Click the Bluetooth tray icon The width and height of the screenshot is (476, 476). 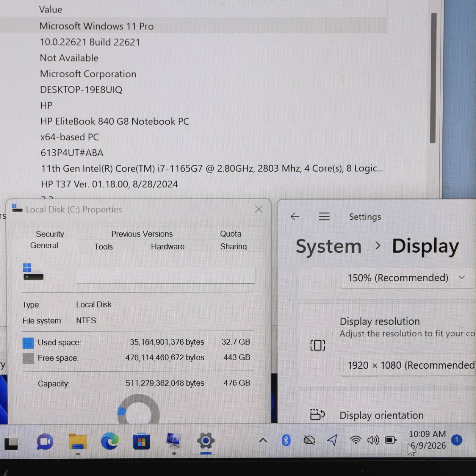[x=286, y=440]
